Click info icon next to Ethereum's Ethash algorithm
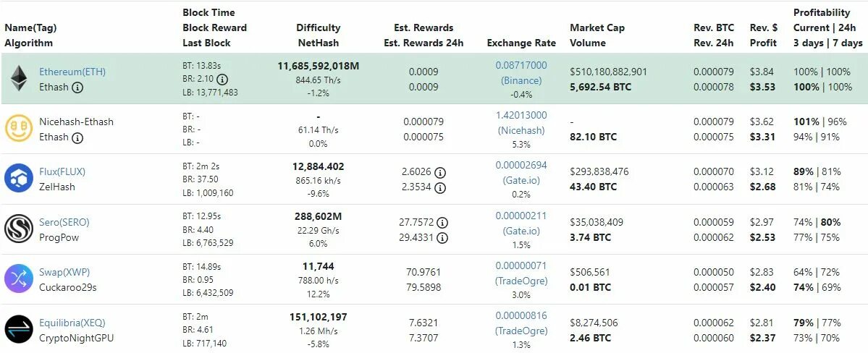Screen dimensions: 868x353 77,88
